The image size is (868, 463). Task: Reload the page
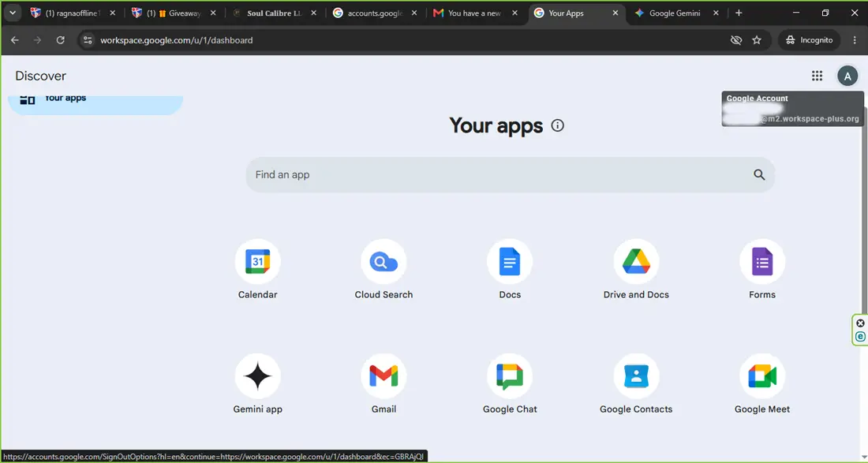click(60, 39)
